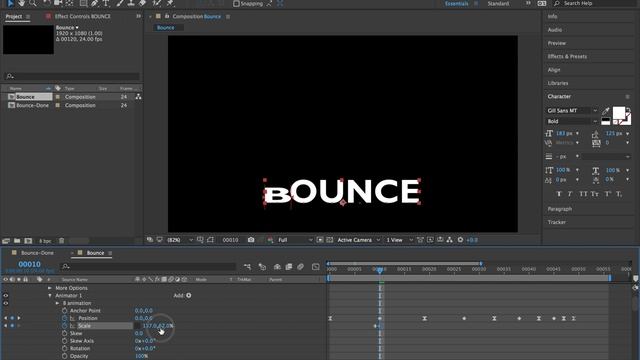The height and width of the screenshot is (360, 640).
Task: Open the magnification ratio dropdown
Action: coord(180,240)
